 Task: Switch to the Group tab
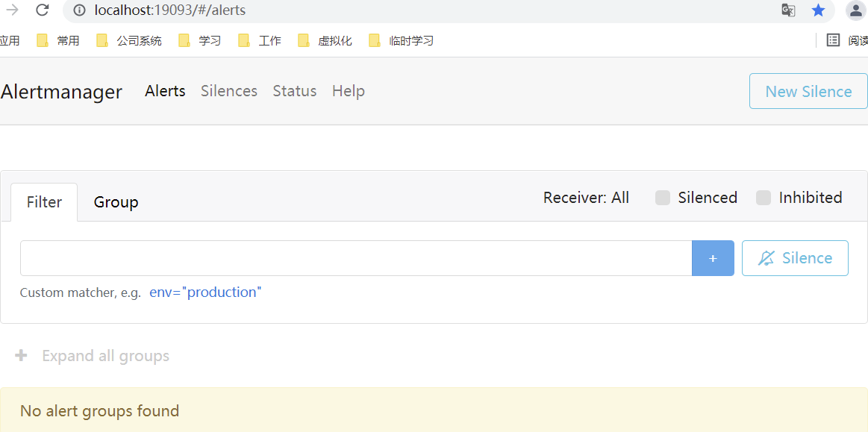click(116, 202)
